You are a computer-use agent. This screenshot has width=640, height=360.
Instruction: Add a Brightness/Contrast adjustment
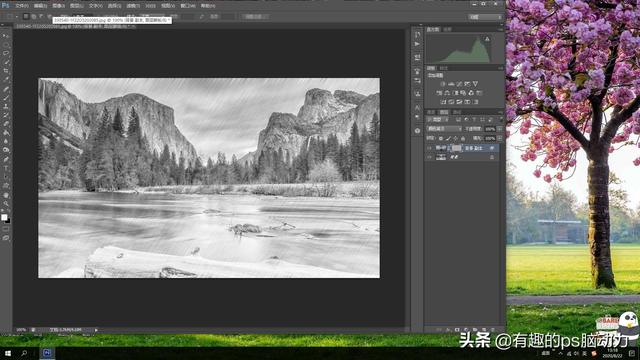(442, 84)
